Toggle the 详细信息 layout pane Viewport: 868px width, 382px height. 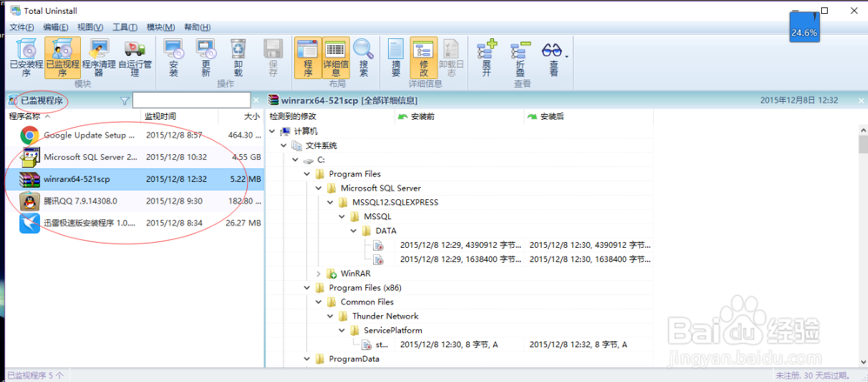click(336, 57)
